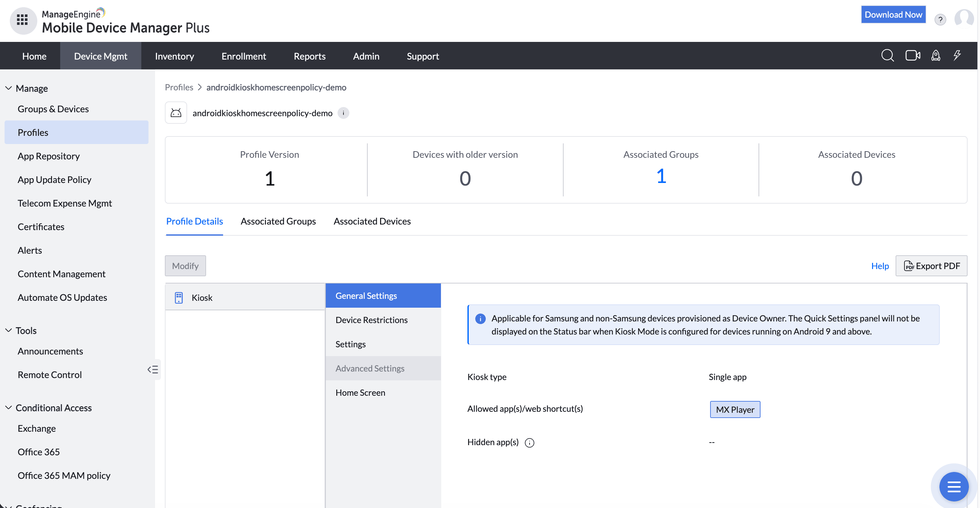Viewport: 980px width, 508px height.
Task: Open the video camera icon
Action: tap(912, 56)
